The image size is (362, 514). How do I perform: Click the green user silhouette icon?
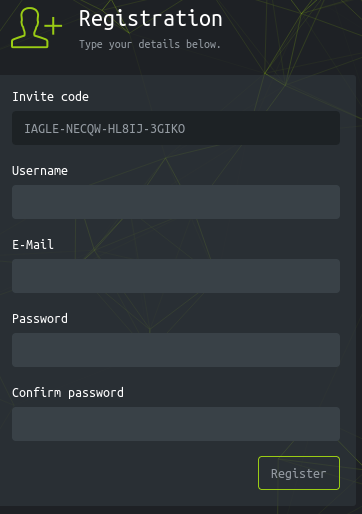click(30, 28)
